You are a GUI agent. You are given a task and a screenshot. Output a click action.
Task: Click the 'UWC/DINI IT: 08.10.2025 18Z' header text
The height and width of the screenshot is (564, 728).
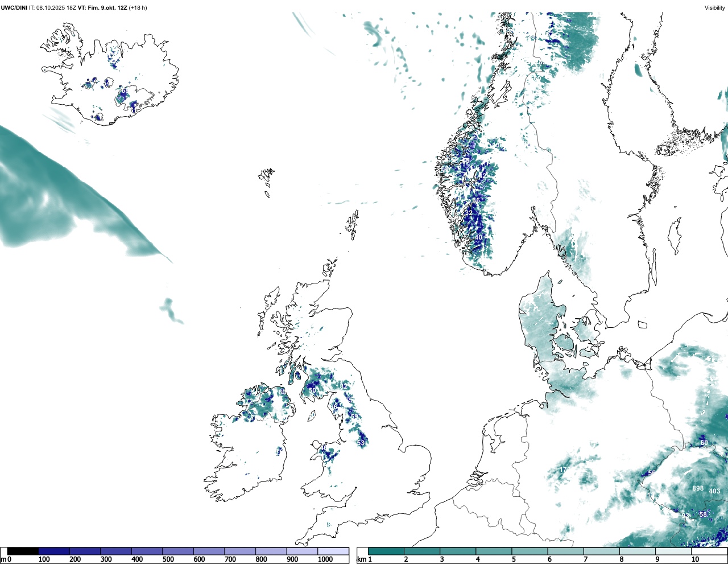(38, 8)
